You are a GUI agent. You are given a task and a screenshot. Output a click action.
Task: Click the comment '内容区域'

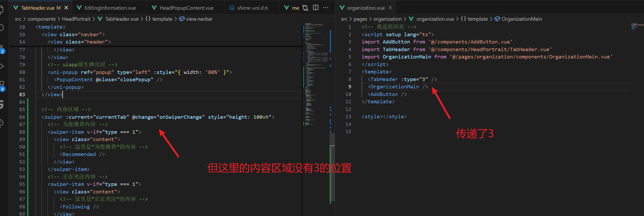(66, 109)
